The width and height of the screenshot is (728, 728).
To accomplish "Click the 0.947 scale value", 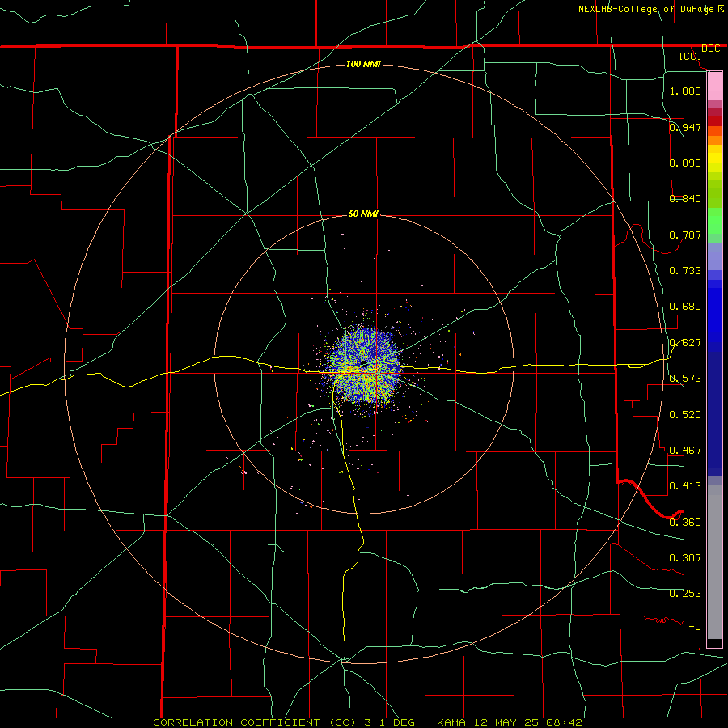I will (x=685, y=127).
